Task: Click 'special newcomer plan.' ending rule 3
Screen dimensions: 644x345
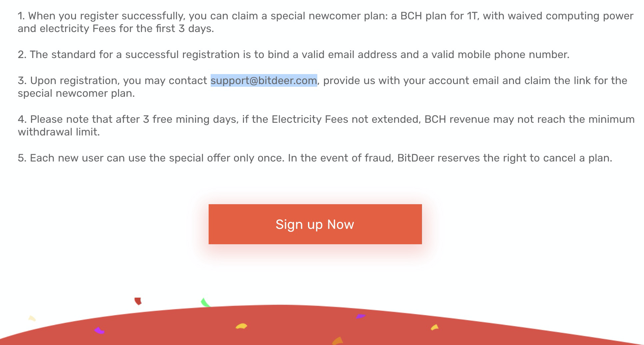Action: point(76,93)
